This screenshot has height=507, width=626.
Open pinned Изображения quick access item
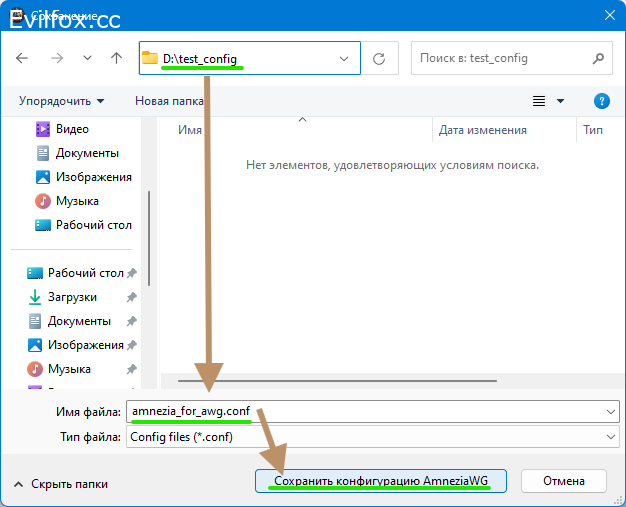pos(76,345)
